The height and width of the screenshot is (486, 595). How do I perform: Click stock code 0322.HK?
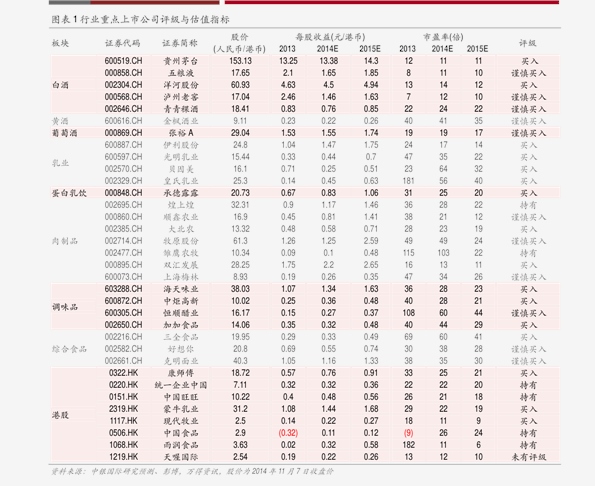123,373
